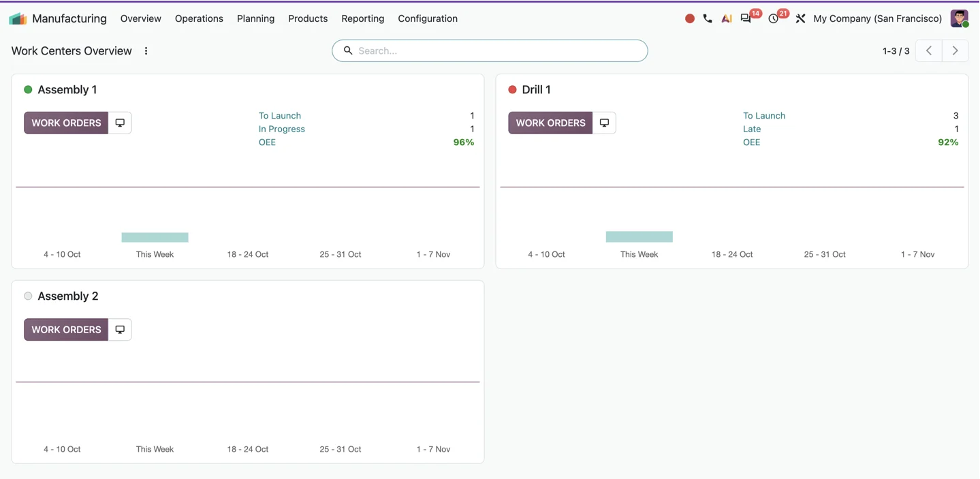Click the Drill 1 card title
This screenshot has width=980, height=479.
(x=537, y=89)
